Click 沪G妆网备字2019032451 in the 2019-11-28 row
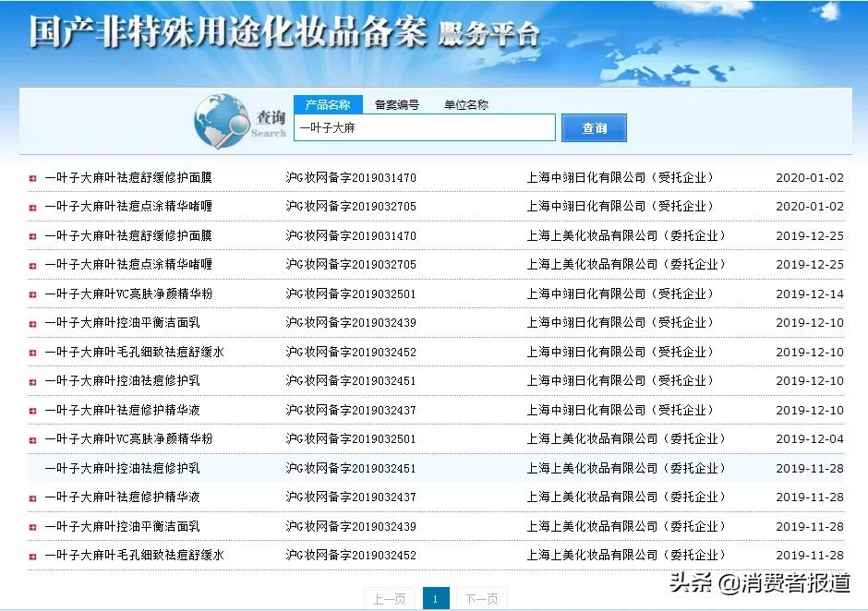 [x=351, y=468]
